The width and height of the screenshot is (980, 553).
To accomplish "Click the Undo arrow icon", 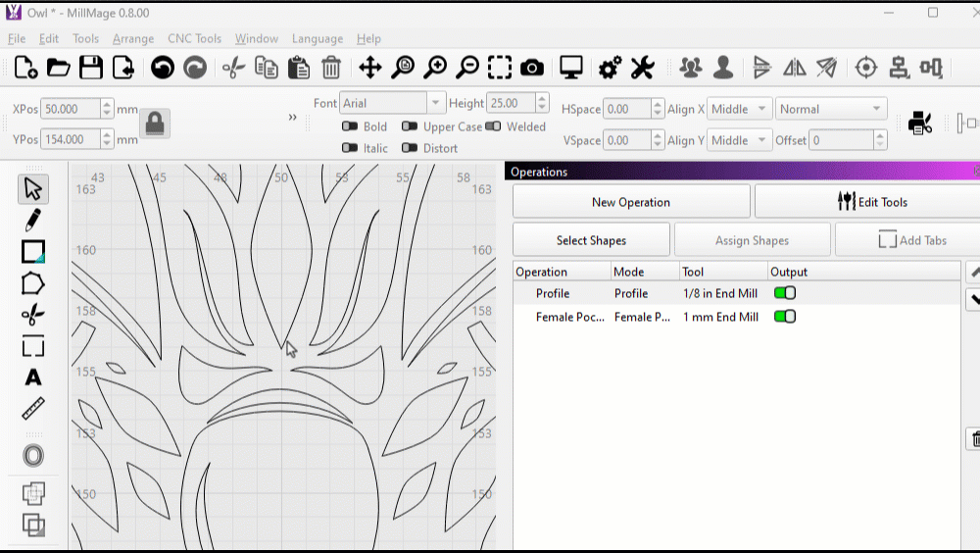I will (x=163, y=68).
